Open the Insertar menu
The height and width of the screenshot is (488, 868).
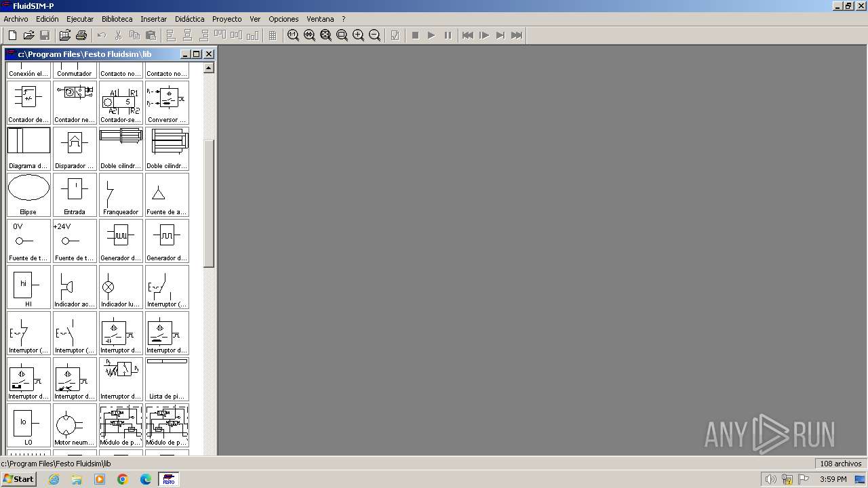(x=154, y=19)
